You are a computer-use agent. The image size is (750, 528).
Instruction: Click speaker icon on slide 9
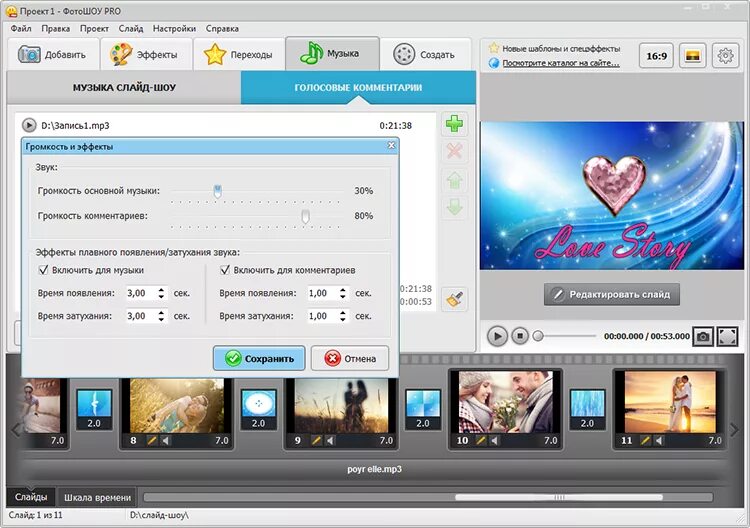pyautogui.click(x=330, y=440)
